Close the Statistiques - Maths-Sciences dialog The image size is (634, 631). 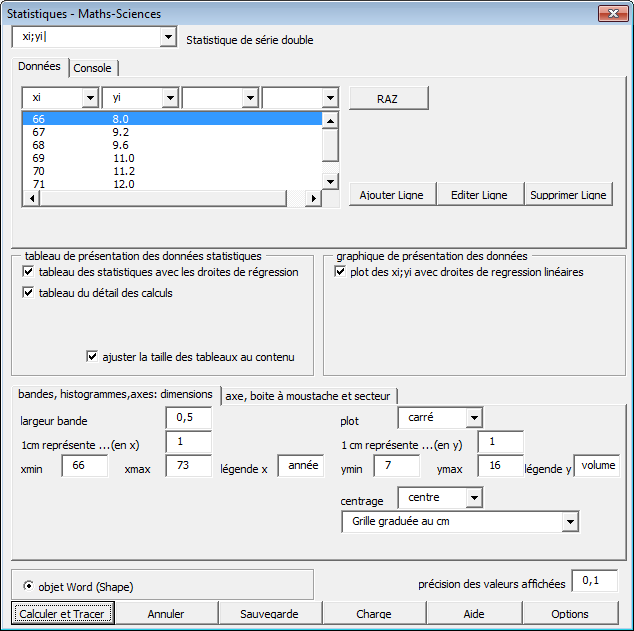pyautogui.click(x=613, y=13)
